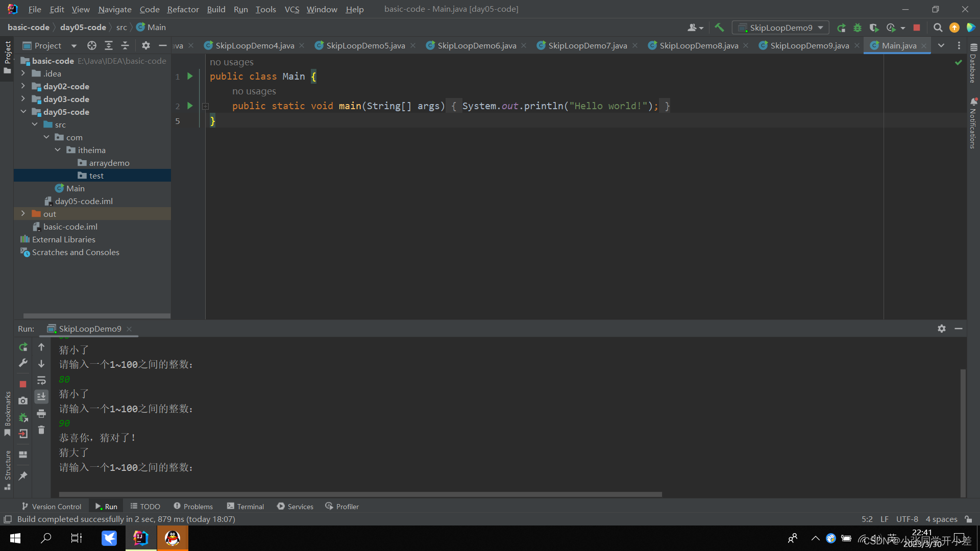Open the Terminal tool window
This screenshot has width=980, height=551.
coord(246,506)
